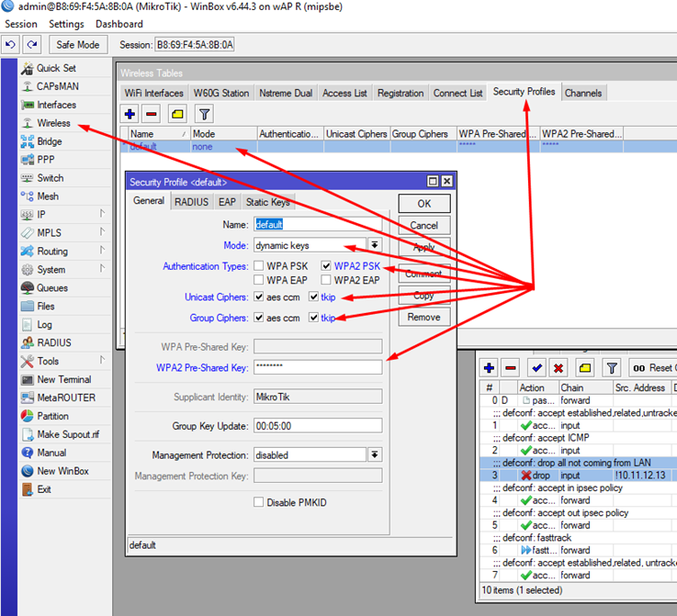The height and width of the screenshot is (616, 677).
Task: Open Partition in the sidebar
Action: coord(52,416)
